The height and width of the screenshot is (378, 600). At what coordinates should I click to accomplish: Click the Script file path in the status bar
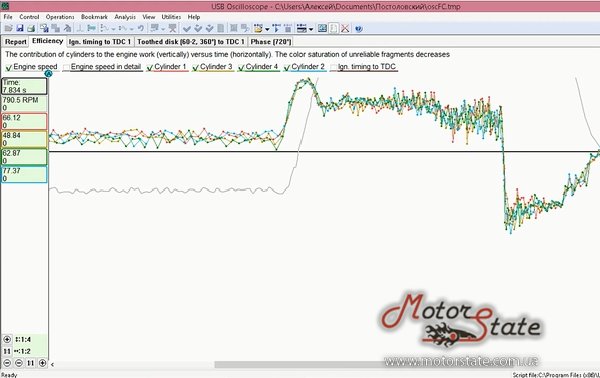(556, 375)
